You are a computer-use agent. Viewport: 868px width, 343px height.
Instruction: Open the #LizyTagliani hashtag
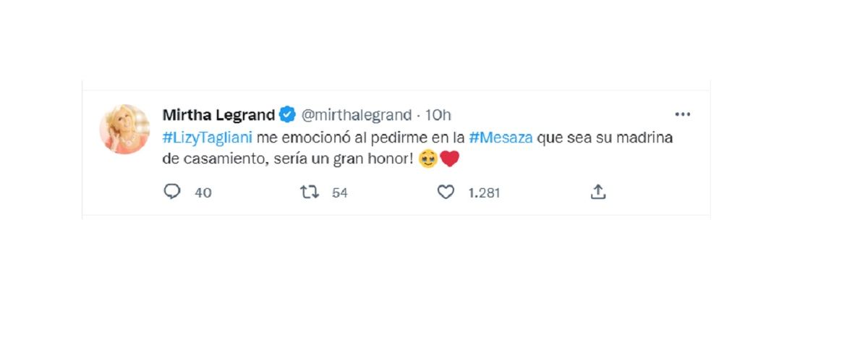pyautogui.click(x=208, y=137)
